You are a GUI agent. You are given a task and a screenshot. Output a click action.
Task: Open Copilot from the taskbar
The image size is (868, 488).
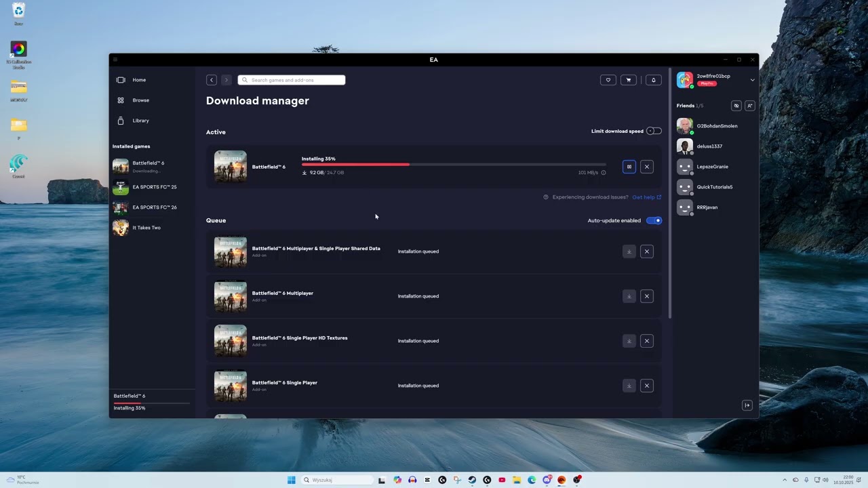click(397, 480)
